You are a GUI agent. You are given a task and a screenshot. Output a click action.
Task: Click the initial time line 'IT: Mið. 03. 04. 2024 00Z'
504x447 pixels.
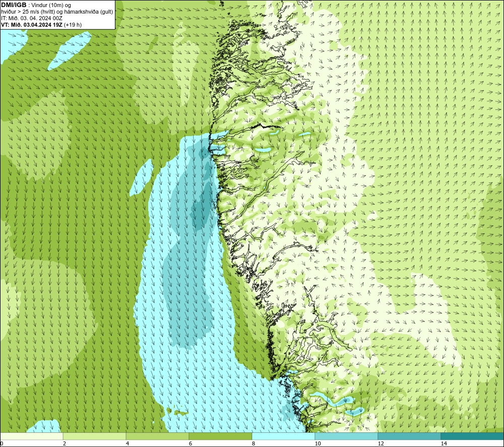pyautogui.click(x=31, y=18)
